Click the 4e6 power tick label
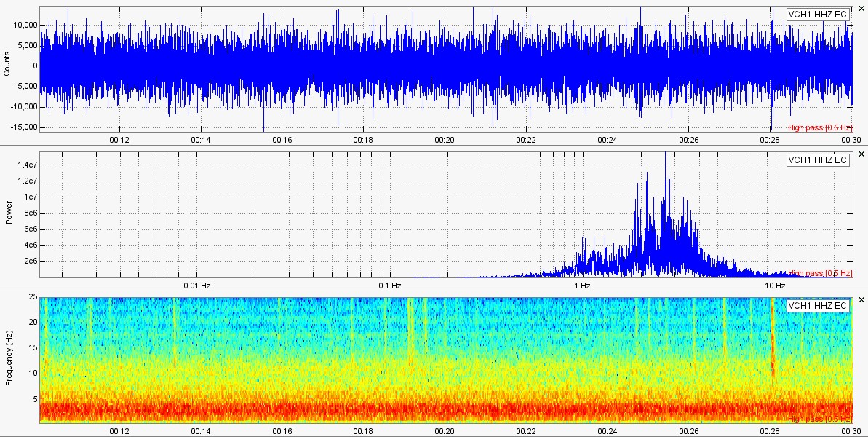 click(30, 245)
